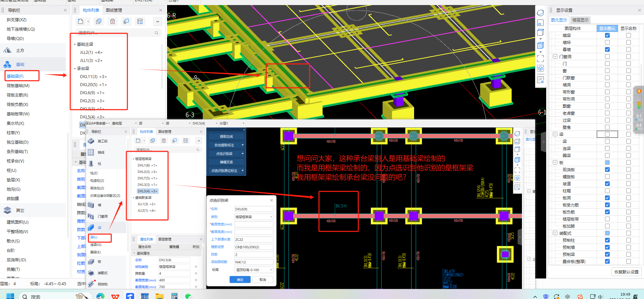Toggle 显示图元 checkbox for 坡道
Viewport: 644px width, 299px height.
click(607, 184)
